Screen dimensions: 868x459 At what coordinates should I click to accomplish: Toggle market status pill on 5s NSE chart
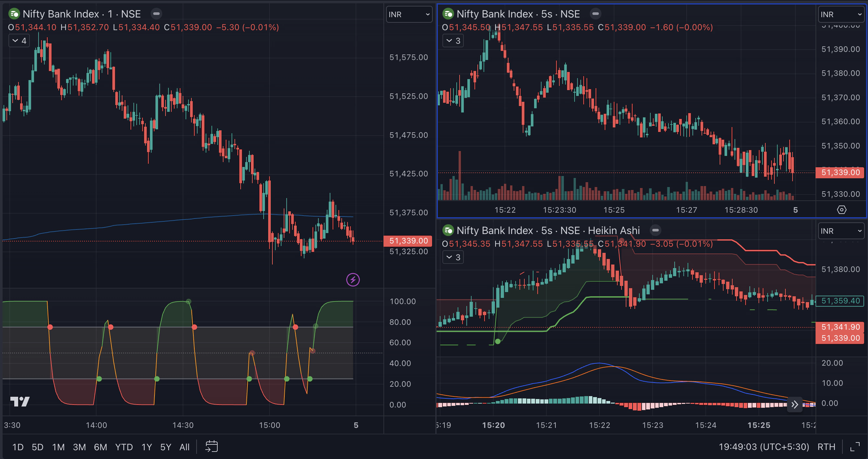[x=595, y=14]
